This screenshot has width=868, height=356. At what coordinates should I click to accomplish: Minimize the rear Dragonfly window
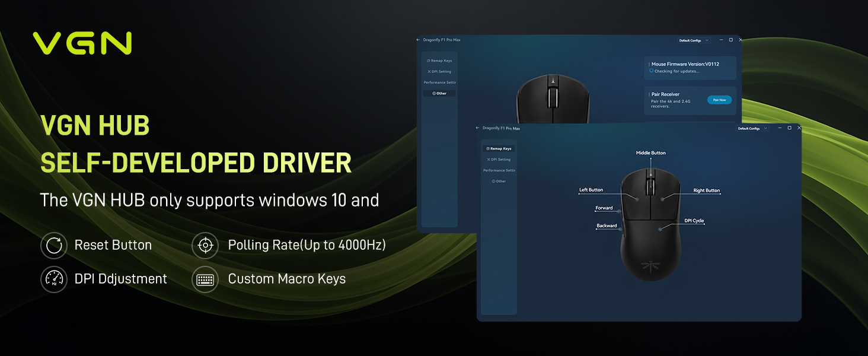tap(721, 40)
